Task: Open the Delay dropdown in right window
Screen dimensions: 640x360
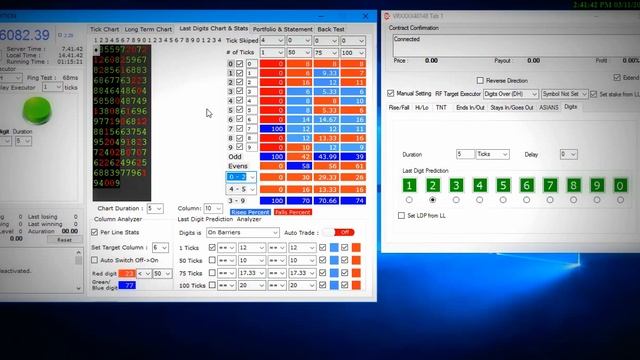Action: coord(569,154)
